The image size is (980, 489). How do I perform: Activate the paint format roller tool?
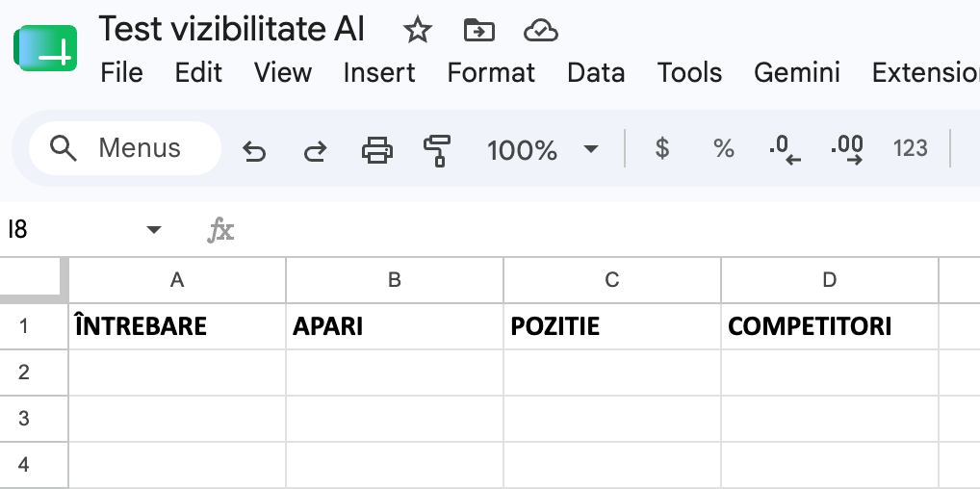pos(437,151)
